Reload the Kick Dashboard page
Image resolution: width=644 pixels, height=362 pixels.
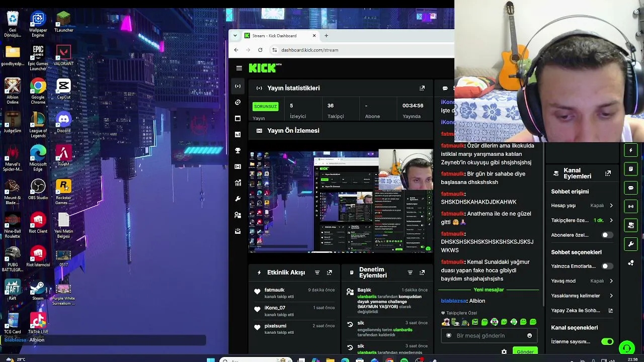(260, 50)
